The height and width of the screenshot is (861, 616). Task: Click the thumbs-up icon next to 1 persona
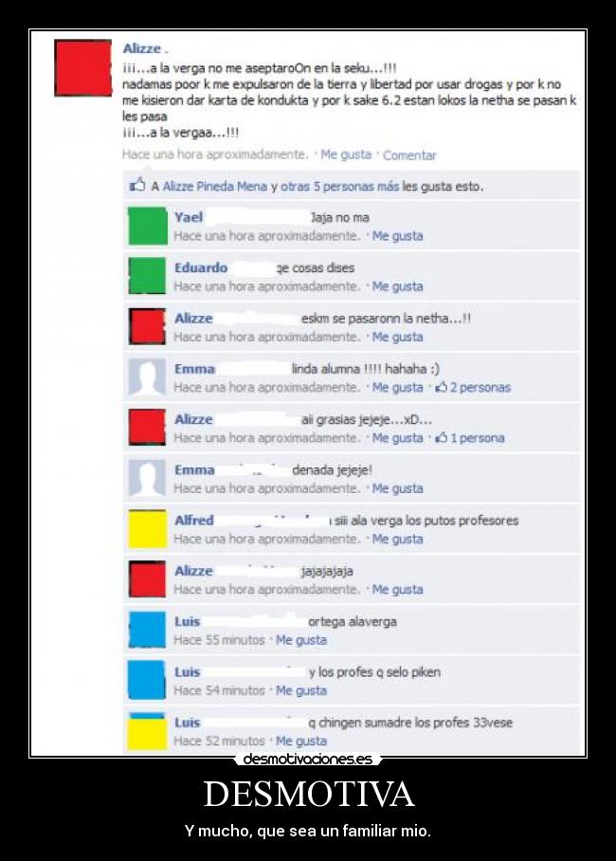pyautogui.click(x=442, y=438)
